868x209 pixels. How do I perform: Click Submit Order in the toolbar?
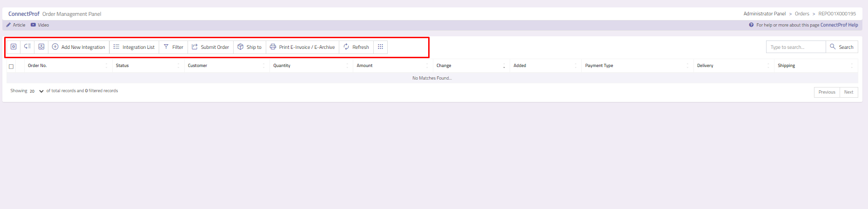click(x=210, y=47)
